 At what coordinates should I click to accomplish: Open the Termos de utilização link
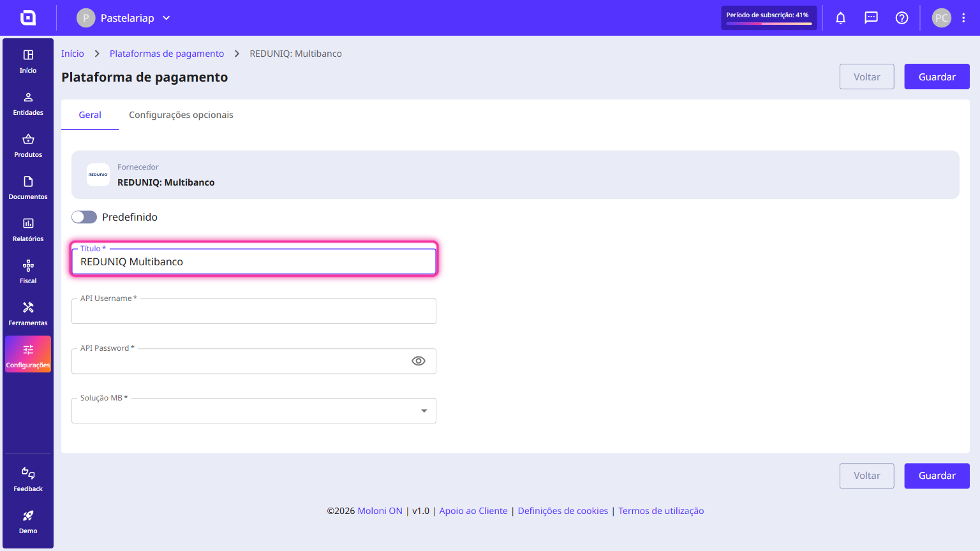point(661,511)
